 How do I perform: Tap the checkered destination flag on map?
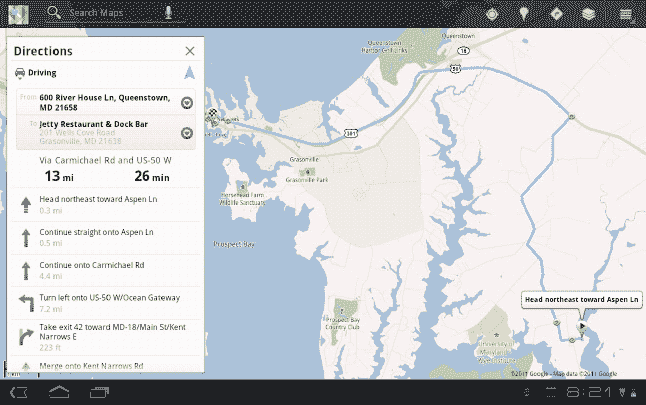(x=213, y=113)
